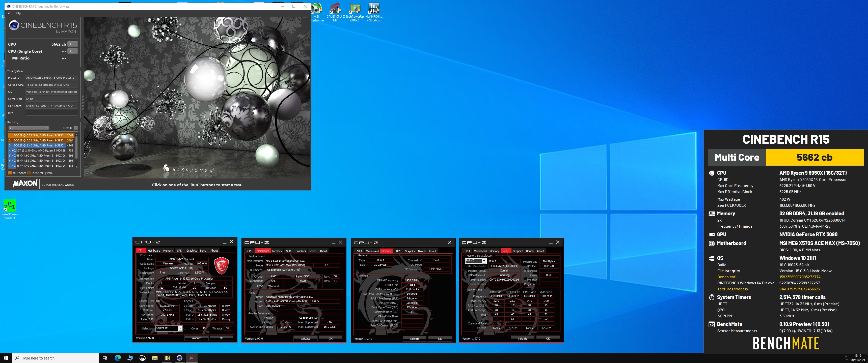This screenshot has height=363, width=868.
Task: Open Task View on the taskbar
Action: (x=105, y=358)
